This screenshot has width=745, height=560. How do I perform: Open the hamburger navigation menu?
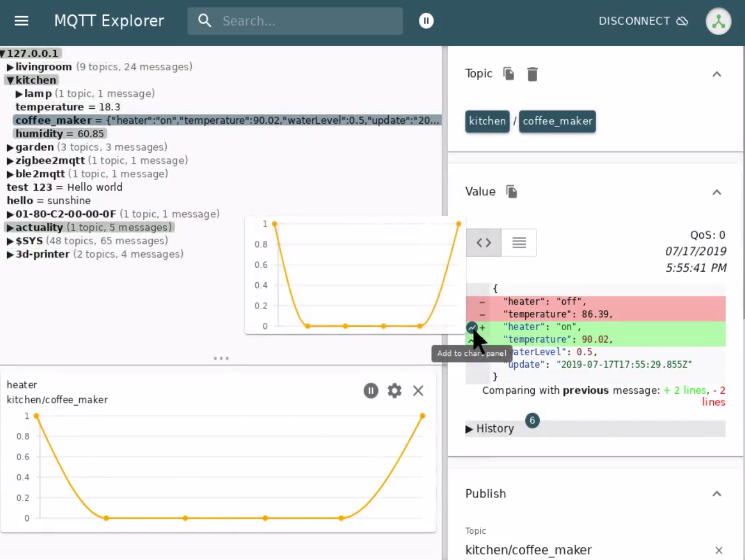click(x=21, y=21)
